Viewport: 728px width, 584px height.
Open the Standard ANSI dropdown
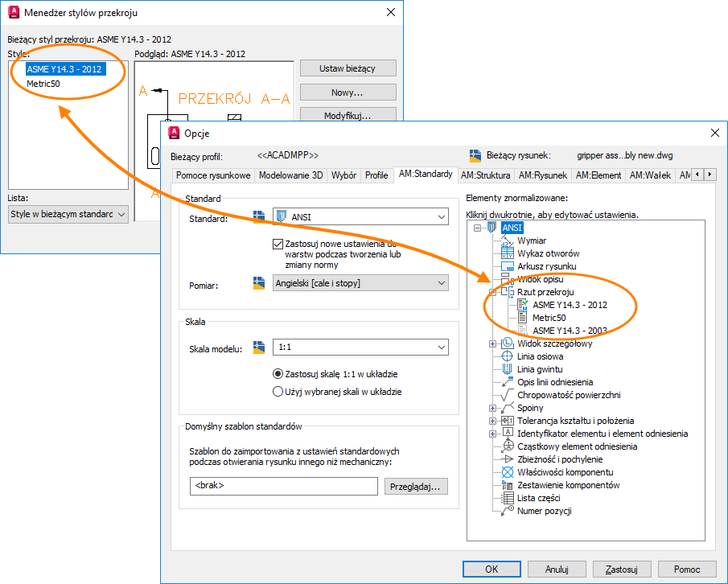tap(360, 217)
